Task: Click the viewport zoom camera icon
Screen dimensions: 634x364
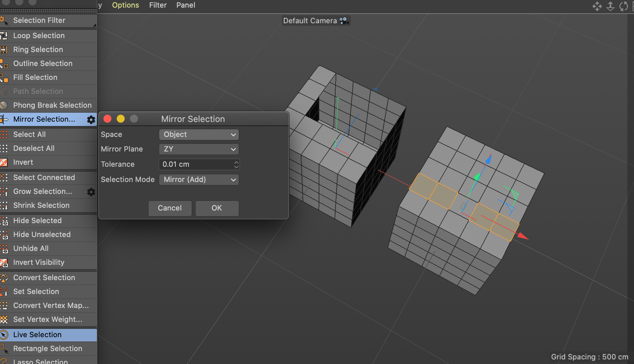Action: 610,6
